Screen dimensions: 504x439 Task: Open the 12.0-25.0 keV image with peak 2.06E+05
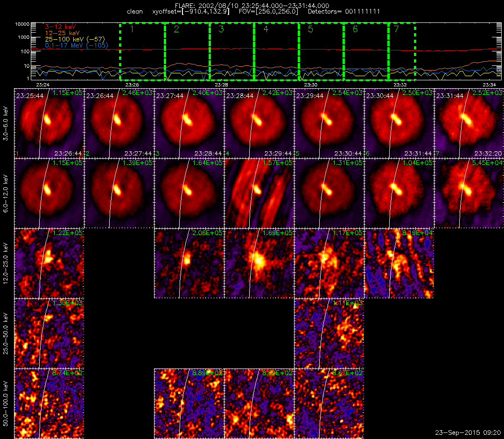tap(189, 264)
